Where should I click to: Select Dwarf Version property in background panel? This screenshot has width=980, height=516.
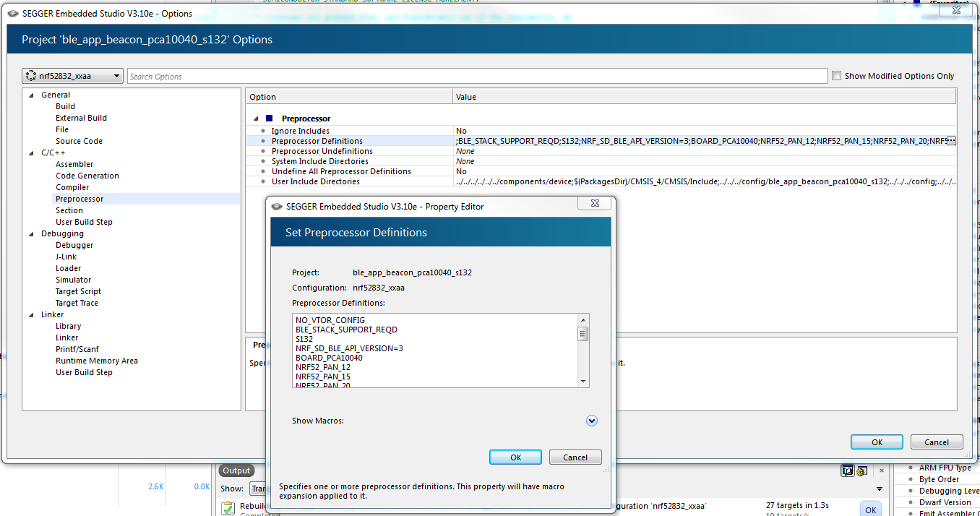(x=945, y=502)
